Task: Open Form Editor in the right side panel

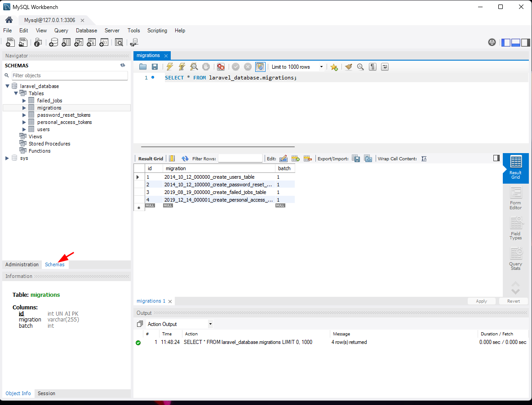Action: click(x=515, y=198)
